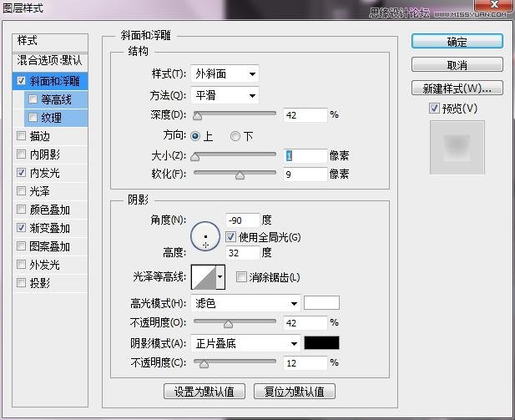Open the 阴影模式 dropdown showing 正片叠底
Viewport: 515px width, 420px height.
point(245,344)
